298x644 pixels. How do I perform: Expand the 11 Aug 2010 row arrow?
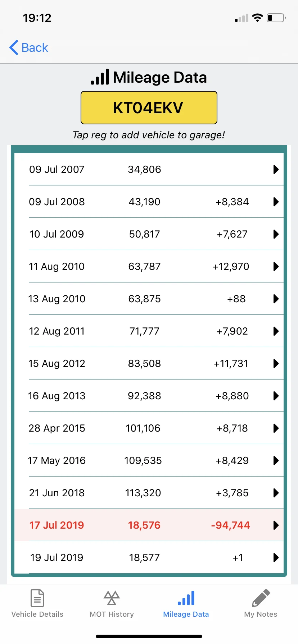[276, 266]
